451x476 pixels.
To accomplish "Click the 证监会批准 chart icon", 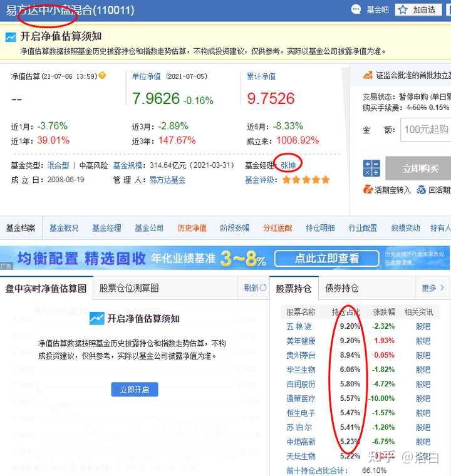I will click(x=368, y=75).
